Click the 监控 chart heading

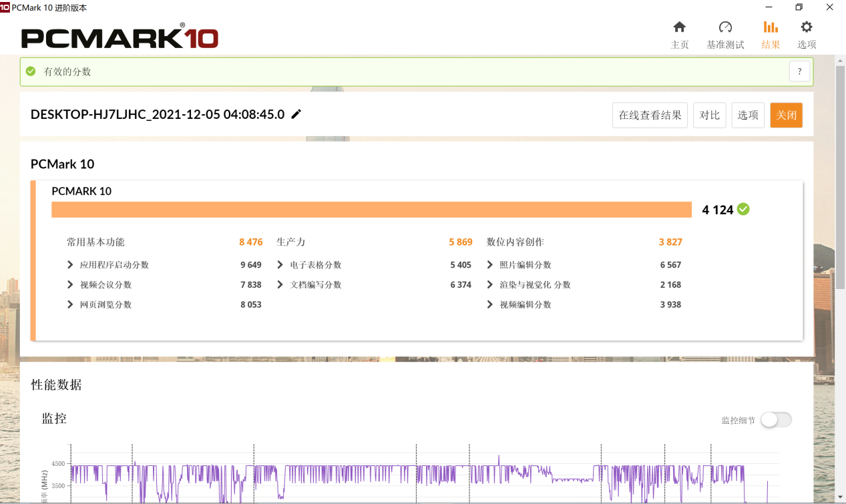click(x=54, y=419)
